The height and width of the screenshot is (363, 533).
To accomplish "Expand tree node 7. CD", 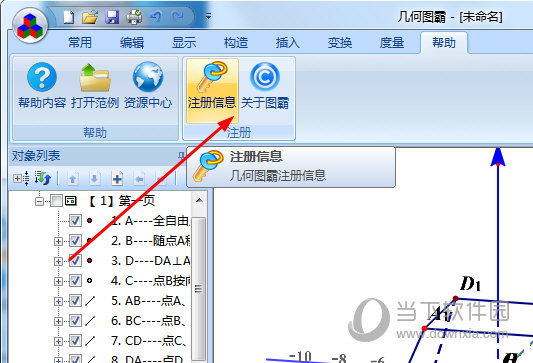I will tap(58, 341).
